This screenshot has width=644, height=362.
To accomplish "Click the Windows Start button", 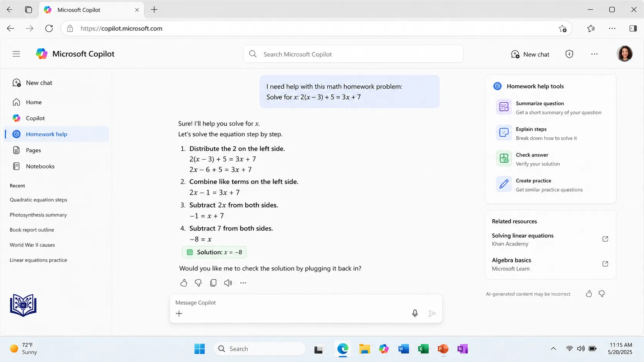I will tap(200, 349).
